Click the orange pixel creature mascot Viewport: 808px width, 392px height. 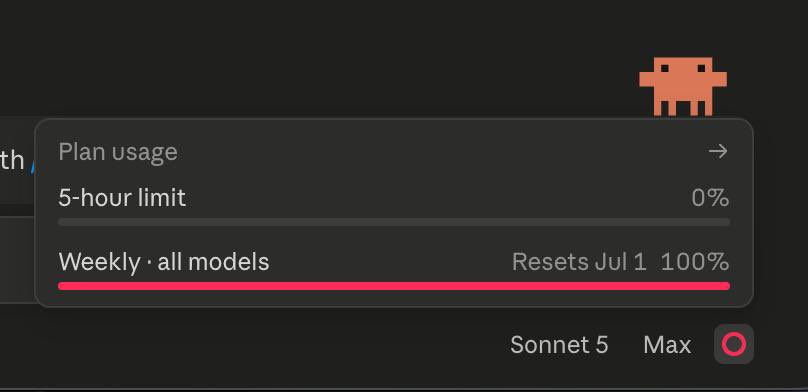pos(683,87)
